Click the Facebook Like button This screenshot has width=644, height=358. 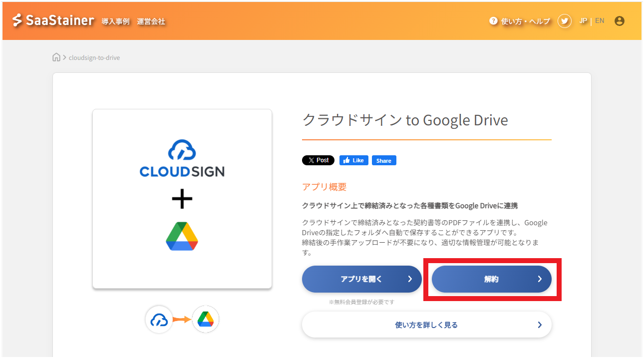coord(354,160)
